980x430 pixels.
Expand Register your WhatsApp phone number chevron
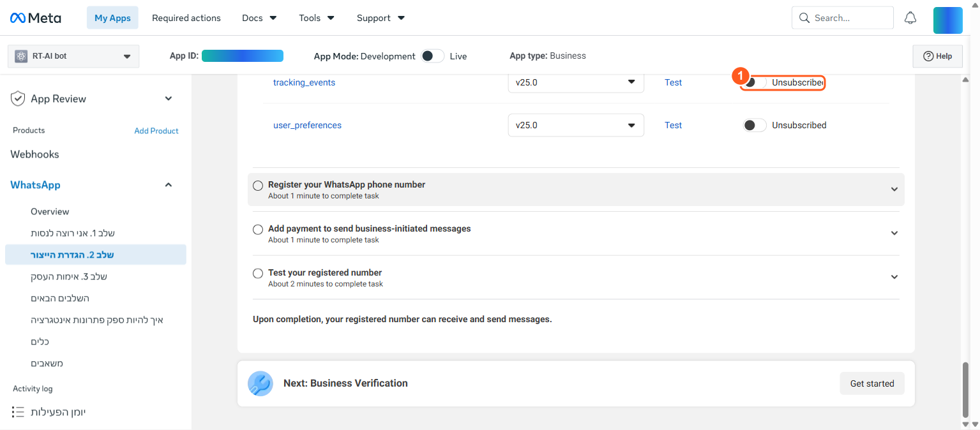click(894, 189)
